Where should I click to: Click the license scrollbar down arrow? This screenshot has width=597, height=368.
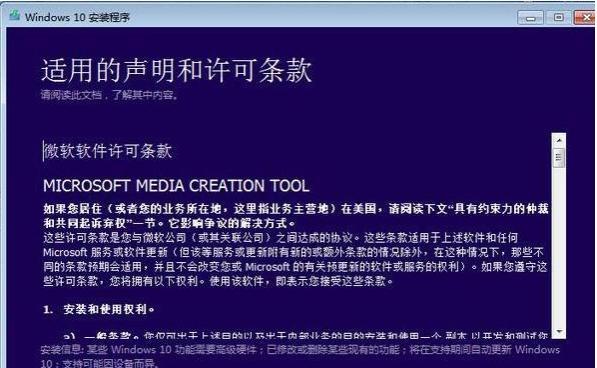coord(559,331)
